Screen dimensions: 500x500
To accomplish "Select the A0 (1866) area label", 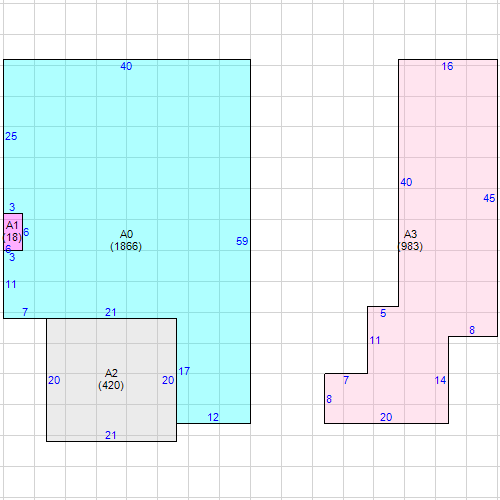I will tap(126, 240).
